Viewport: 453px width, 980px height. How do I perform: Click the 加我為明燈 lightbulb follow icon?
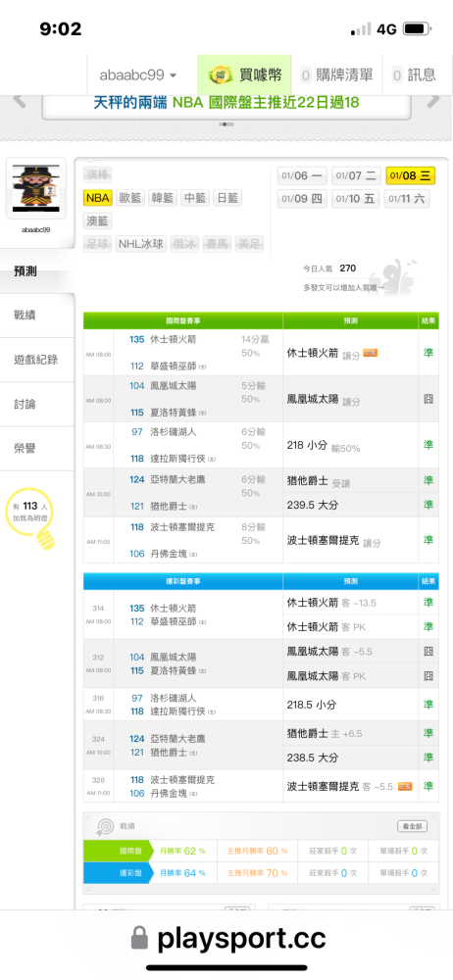(x=31, y=517)
